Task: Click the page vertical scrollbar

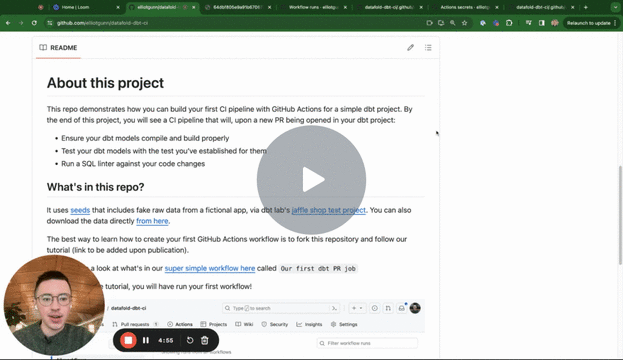Action: tap(620, 215)
